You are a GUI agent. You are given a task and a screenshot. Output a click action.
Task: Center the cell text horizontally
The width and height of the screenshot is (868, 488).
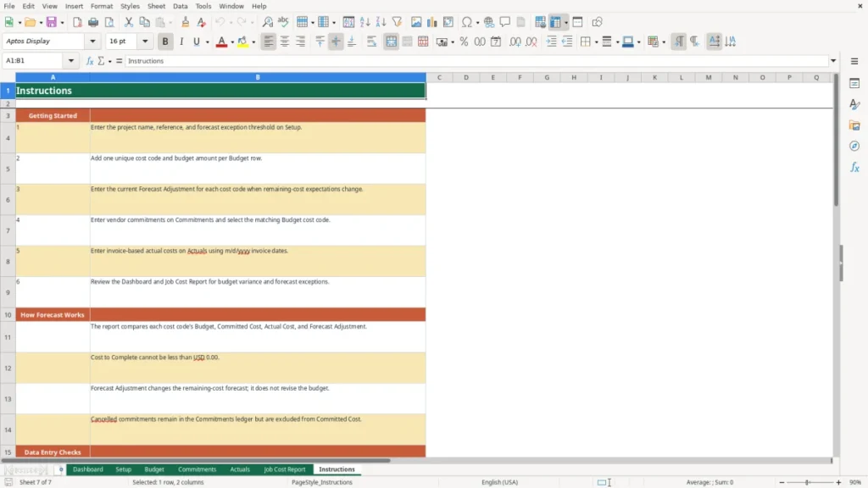click(285, 42)
